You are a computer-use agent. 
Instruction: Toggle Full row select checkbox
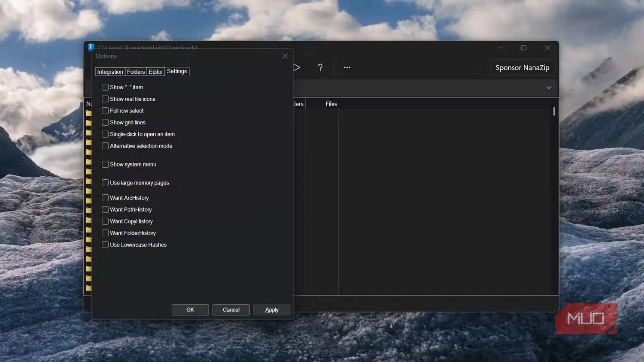point(105,111)
